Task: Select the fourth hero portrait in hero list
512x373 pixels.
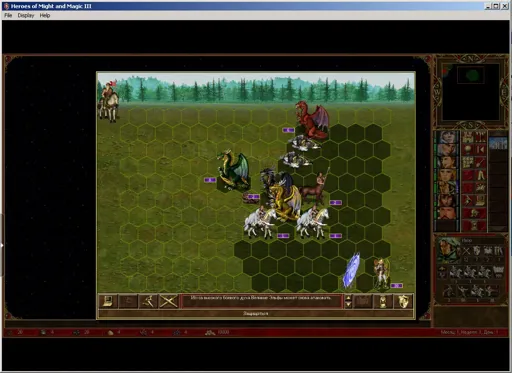Action: 447,175
